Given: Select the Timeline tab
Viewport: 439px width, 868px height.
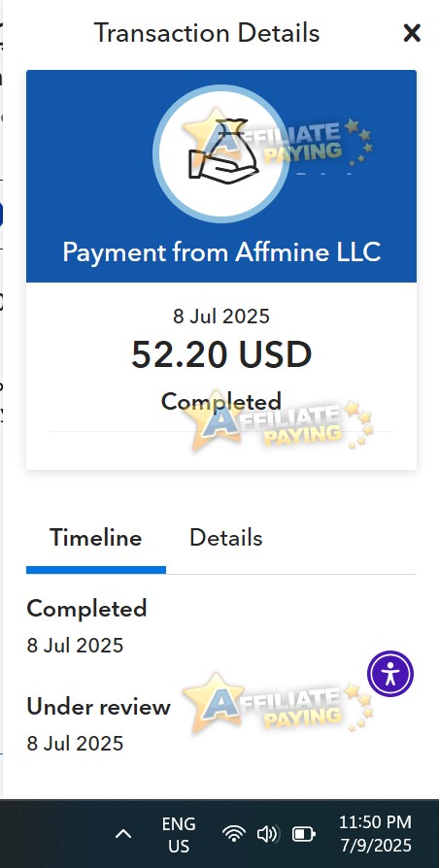Looking at the screenshot, I should tap(96, 538).
